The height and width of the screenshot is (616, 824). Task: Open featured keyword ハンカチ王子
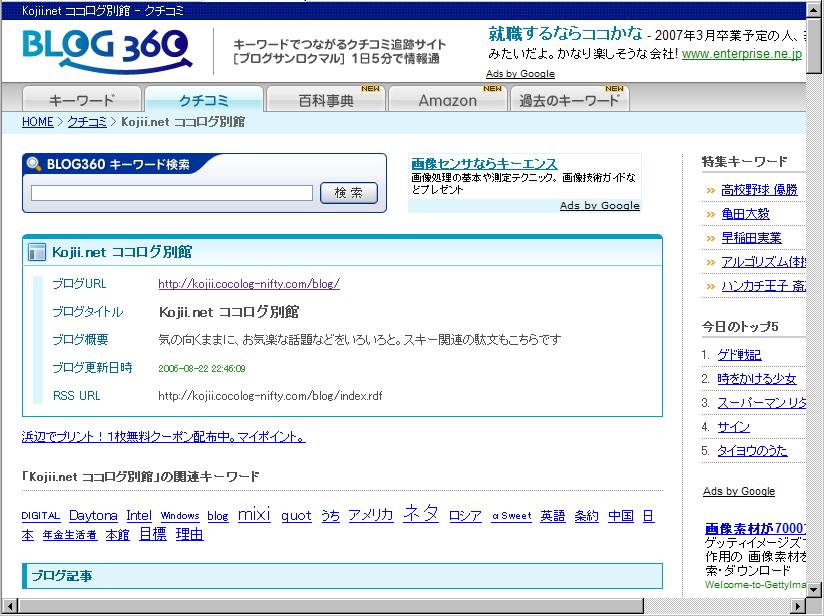tap(763, 286)
